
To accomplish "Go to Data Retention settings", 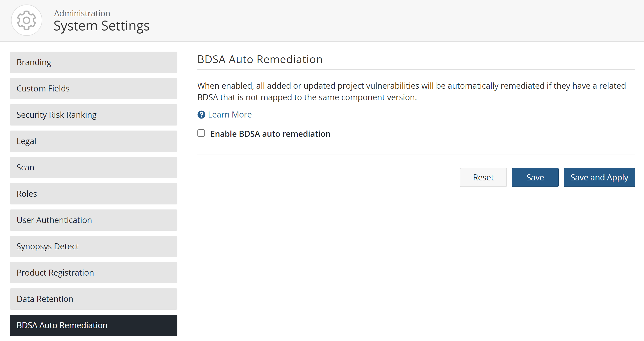I will [93, 299].
